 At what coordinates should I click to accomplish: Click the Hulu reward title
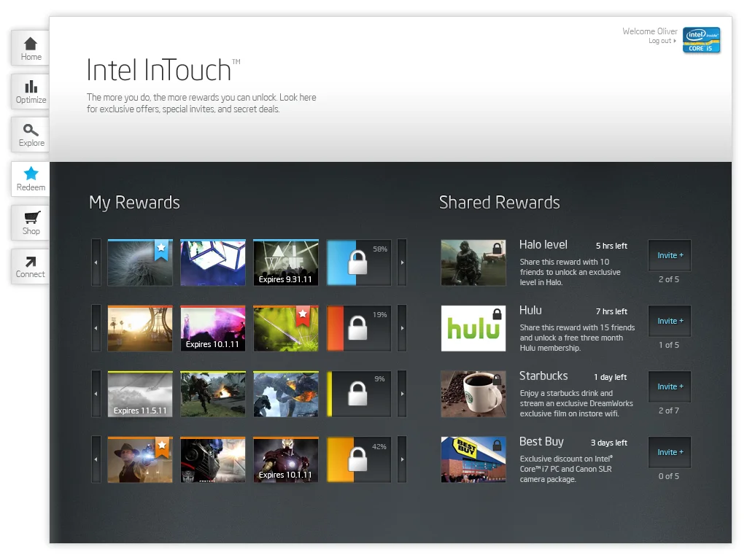[x=530, y=311]
